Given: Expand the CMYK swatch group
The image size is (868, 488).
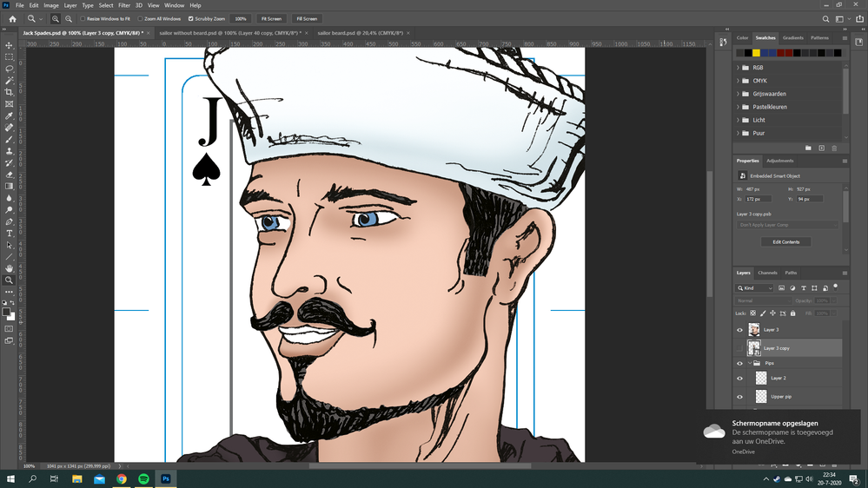Looking at the screenshot, I should tap(739, 81).
